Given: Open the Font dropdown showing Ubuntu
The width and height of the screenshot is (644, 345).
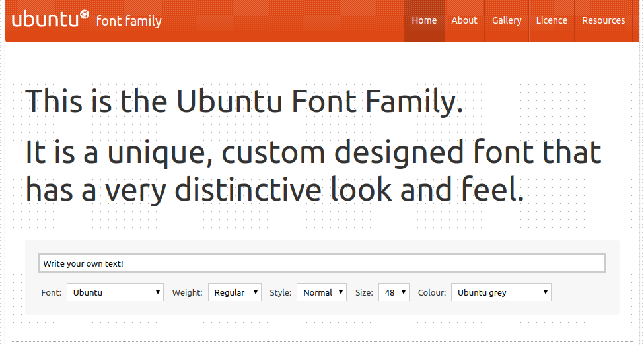Looking at the screenshot, I should (x=115, y=292).
